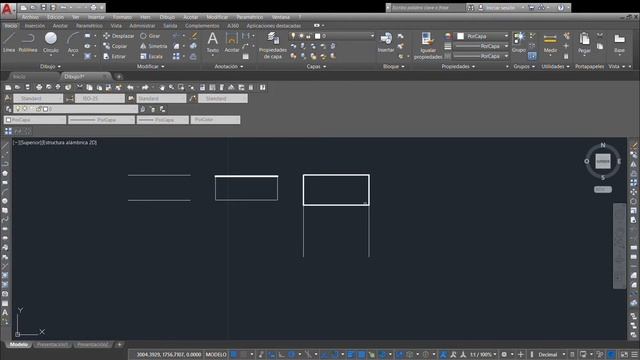Add a new drawing tab with plus button

(119, 76)
